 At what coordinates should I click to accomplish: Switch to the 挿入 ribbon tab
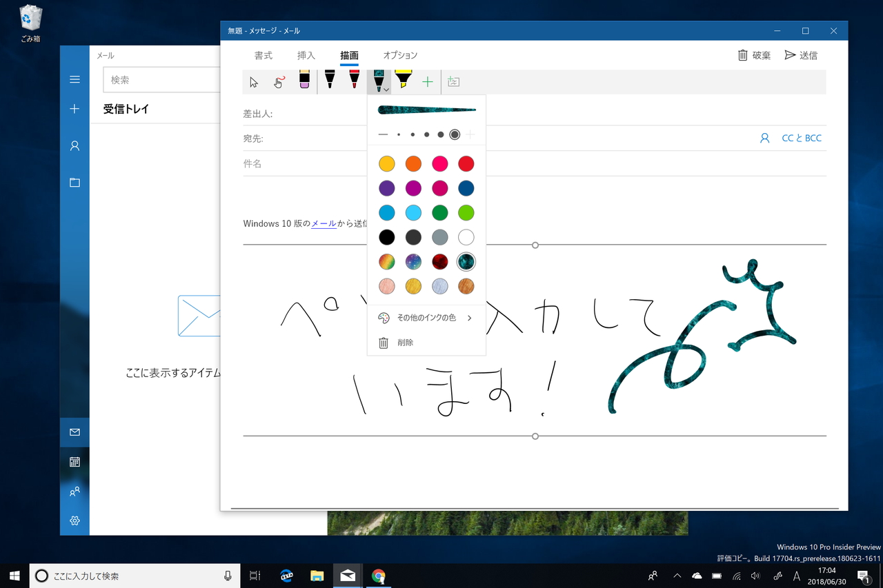306,55
